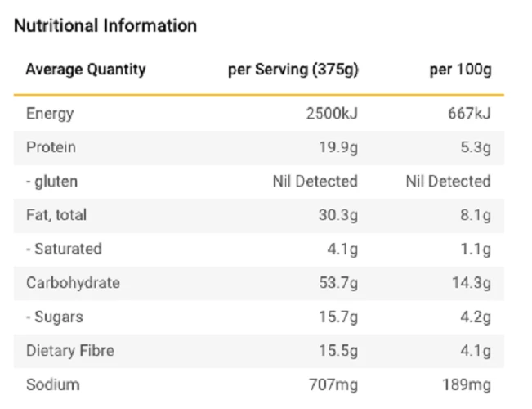
Task: Click the Nutritional Information heading
Action: pos(105,26)
